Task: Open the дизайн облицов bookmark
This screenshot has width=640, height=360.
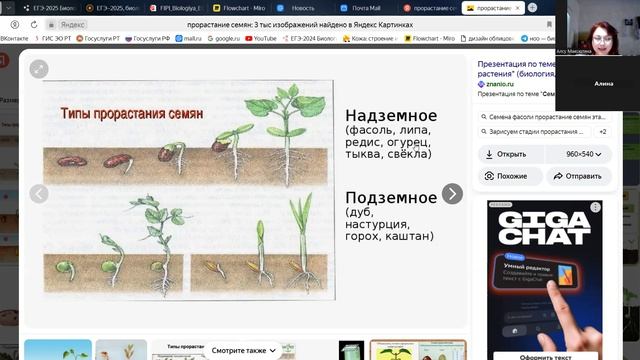Action: pyautogui.click(x=487, y=38)
